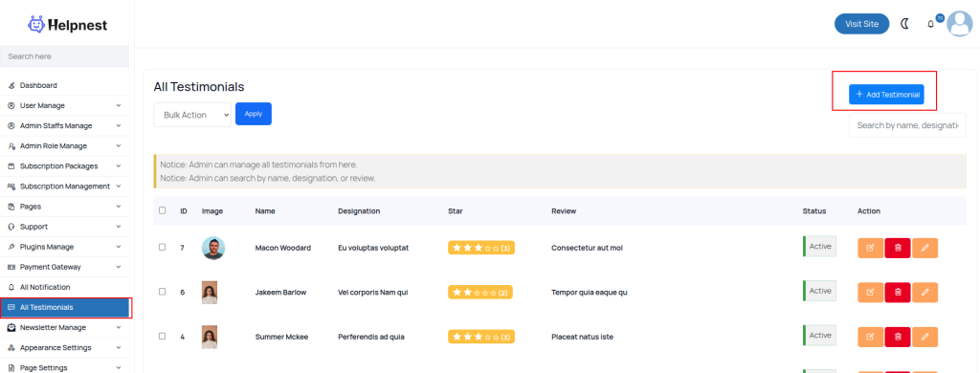980x373 pixels.
Task: Delete Summer Mckee testimonial via trash icon
Action: point(898,337)
